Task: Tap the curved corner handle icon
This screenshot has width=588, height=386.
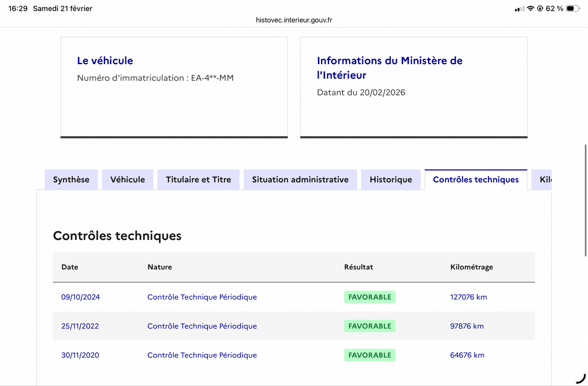Action: pos(581,378)
